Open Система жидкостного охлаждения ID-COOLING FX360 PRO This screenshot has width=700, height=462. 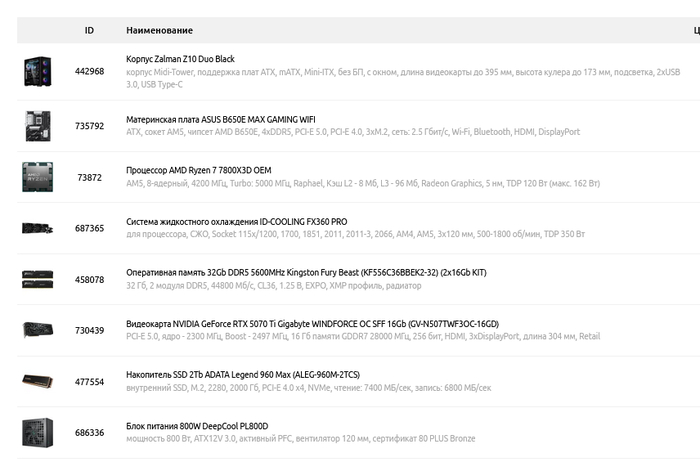tap(237, 222)
